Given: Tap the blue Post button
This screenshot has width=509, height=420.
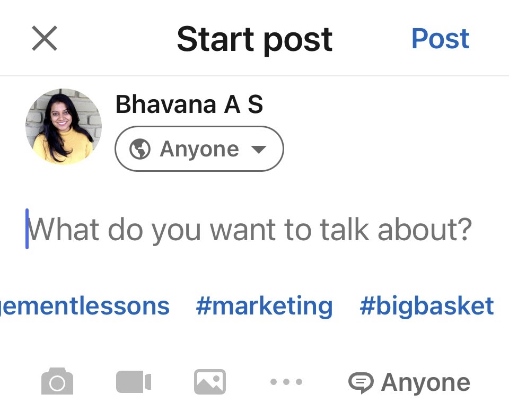Looking at the screenshot, I should point(440,39).
